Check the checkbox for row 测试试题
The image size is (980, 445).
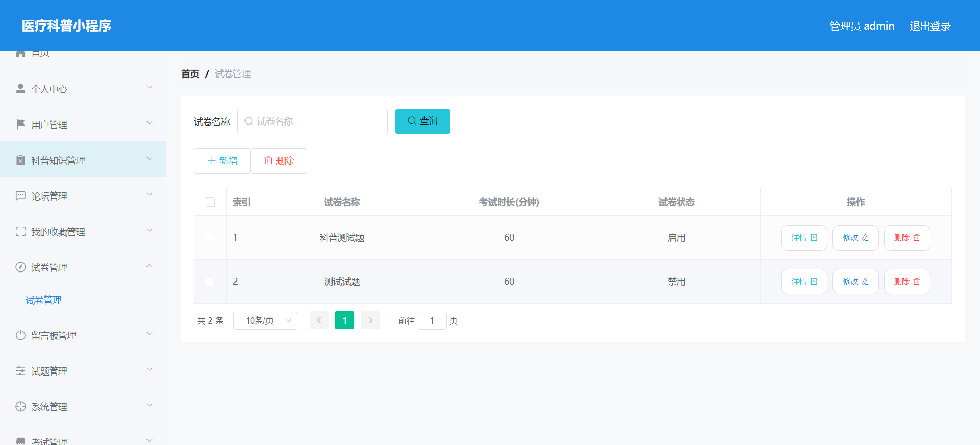(209, 282)
